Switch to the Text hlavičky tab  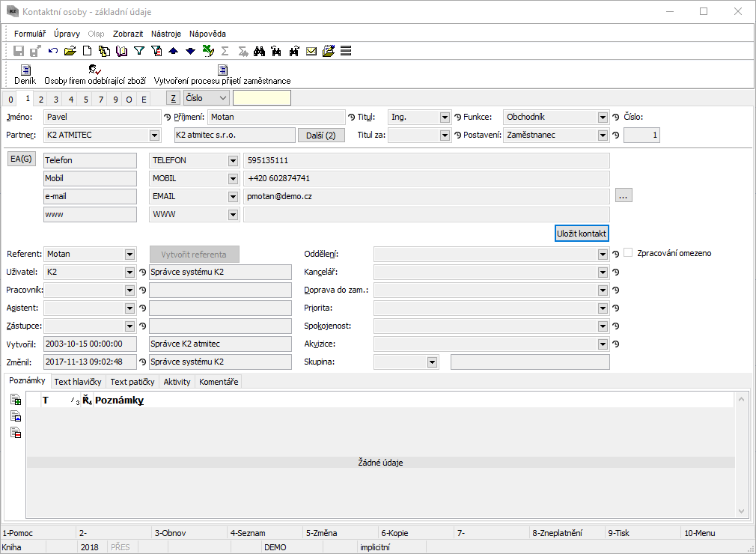(x=78, y=382)
